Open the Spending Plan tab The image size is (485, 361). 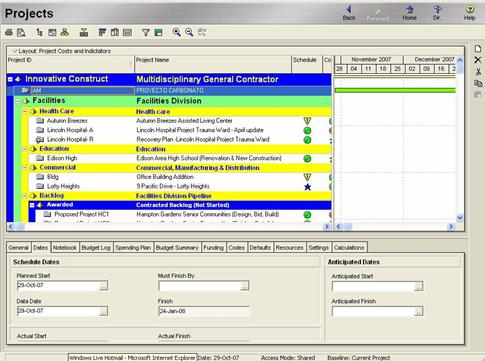pos(133,248)
